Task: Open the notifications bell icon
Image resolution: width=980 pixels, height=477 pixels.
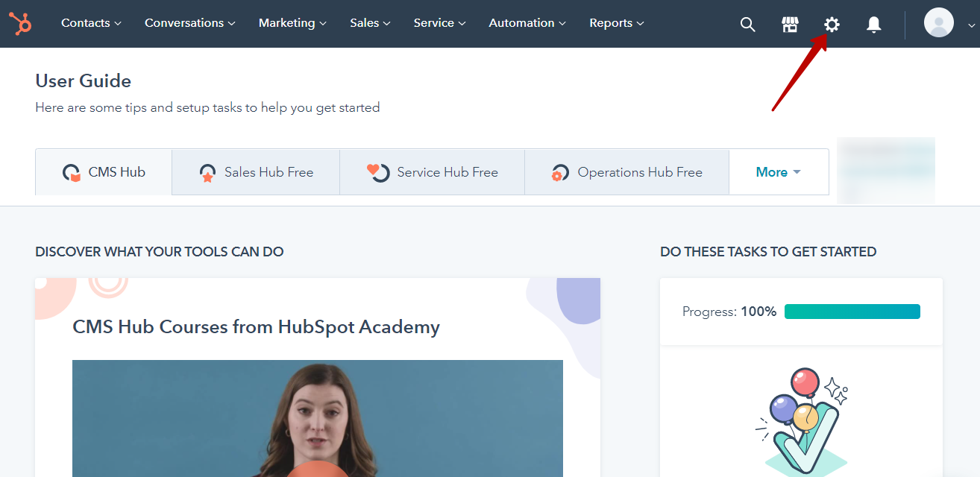Action: (874, 25)
